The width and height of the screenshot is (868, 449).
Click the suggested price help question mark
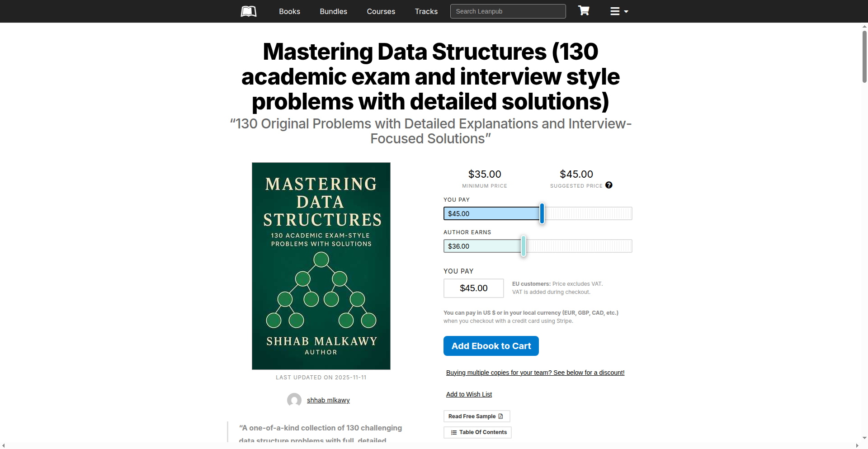tap(609, 185)
